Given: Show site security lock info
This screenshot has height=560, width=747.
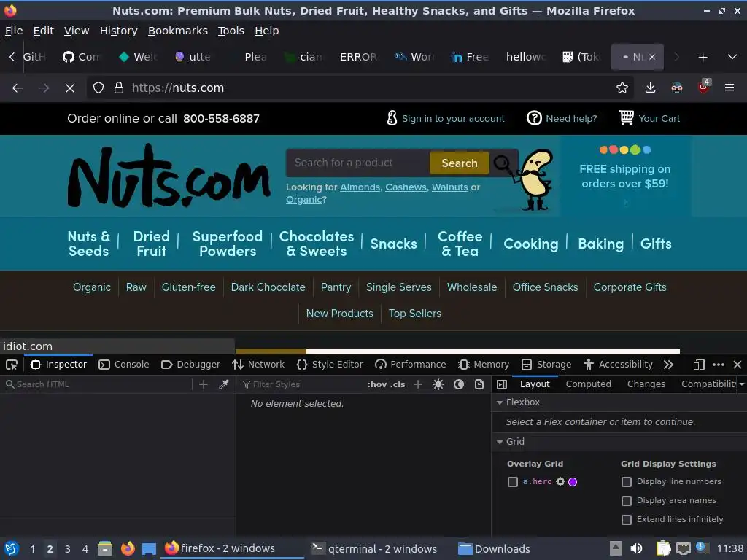Looking at the screenshot, I should click(x=119, y=87).
